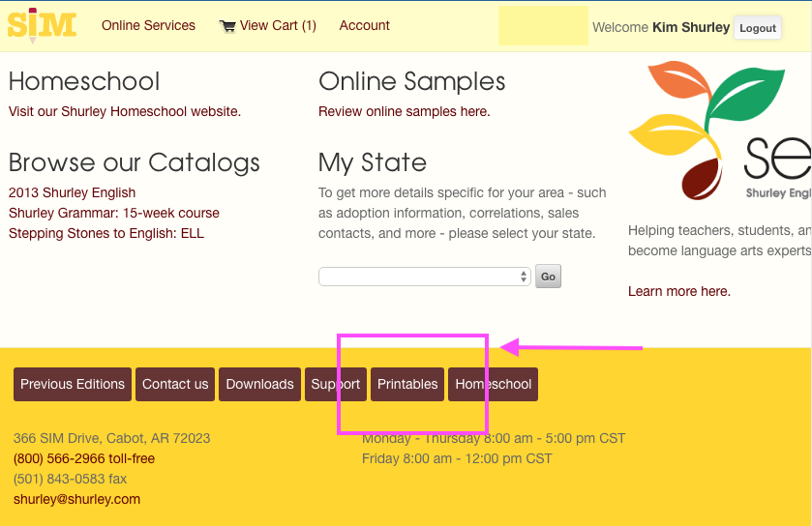Click the SIM pencil logo
The image size is (812, 526).
point(42,25)
